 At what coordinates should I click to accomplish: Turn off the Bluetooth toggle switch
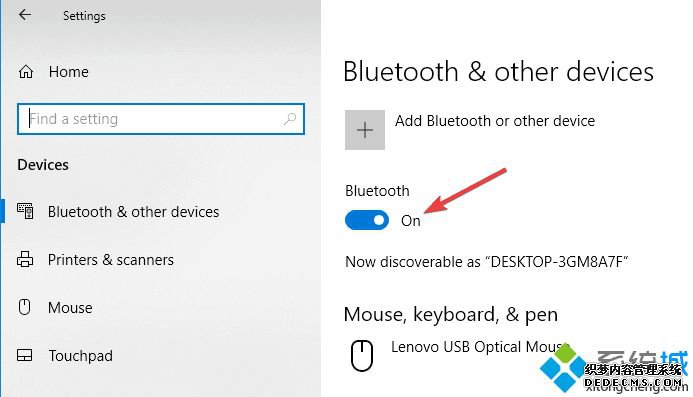point(367,220)
